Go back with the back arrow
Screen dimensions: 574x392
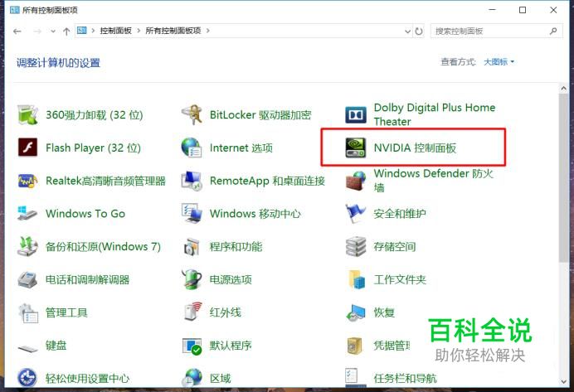pyautogui.click(x=17, y=31)
